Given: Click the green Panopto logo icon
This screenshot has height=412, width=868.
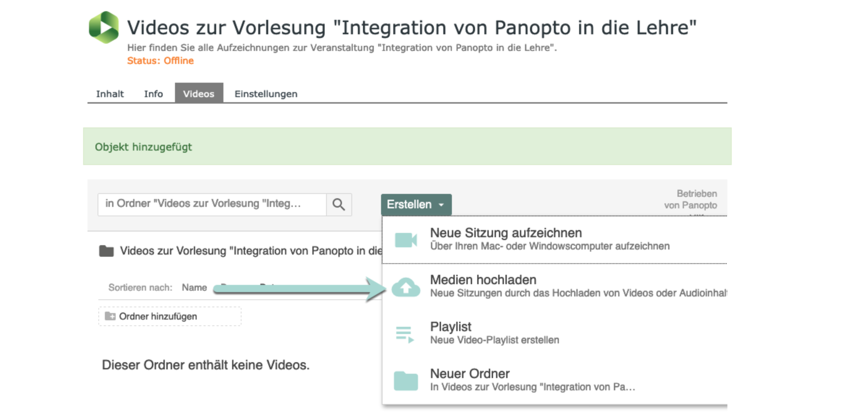Looking at the screenshot, I should tap(104, 28).
